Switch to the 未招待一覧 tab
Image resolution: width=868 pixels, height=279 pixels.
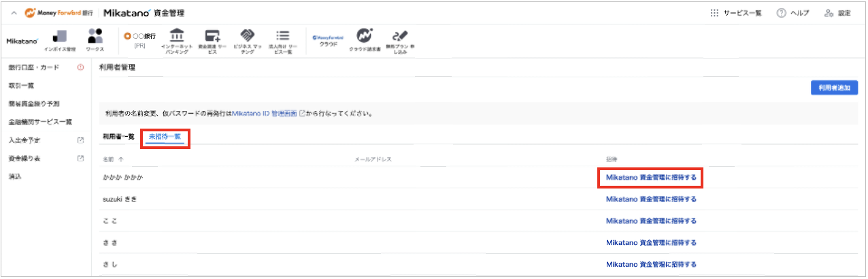pos(165,137)
